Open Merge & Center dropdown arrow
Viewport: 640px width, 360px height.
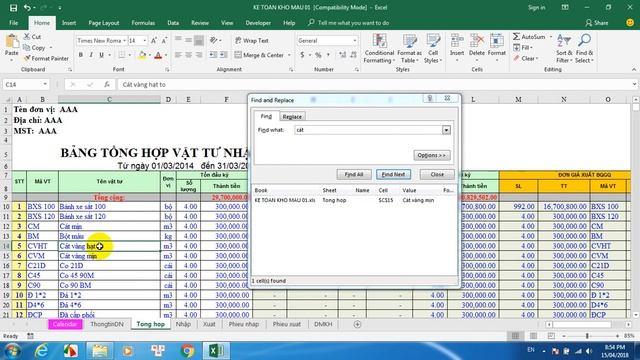[289, 55]
